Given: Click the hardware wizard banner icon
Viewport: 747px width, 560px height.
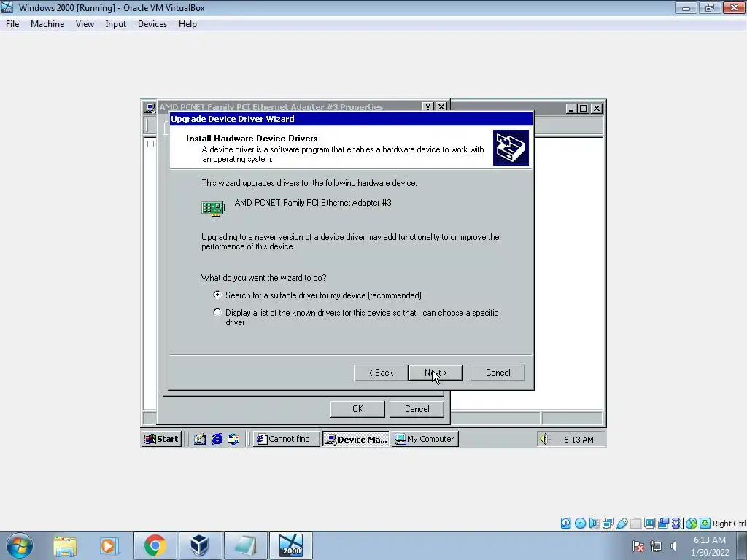Looking at the screenshot, I should 511,147.
